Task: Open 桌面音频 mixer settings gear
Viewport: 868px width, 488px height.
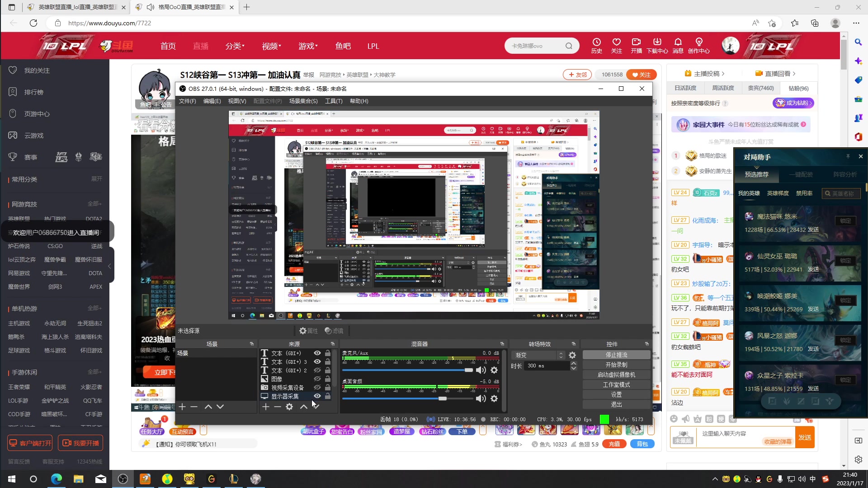Action: tap(494, 399)
